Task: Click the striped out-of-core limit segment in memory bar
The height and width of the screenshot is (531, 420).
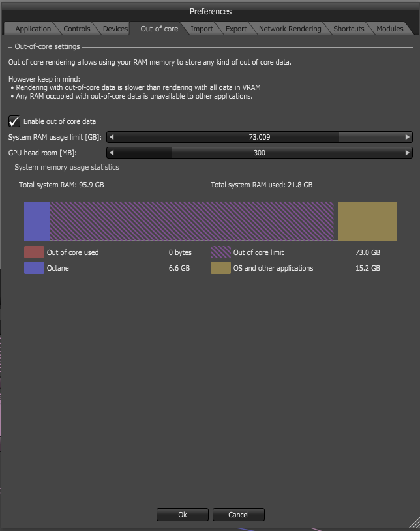Action: coord(192,221)
